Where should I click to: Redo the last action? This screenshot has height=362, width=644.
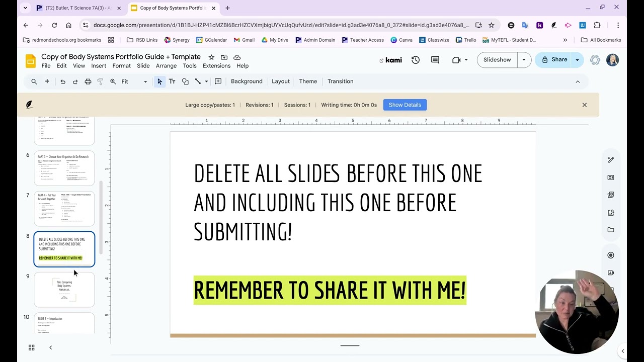pyautogui.click(x=75, y=81)
